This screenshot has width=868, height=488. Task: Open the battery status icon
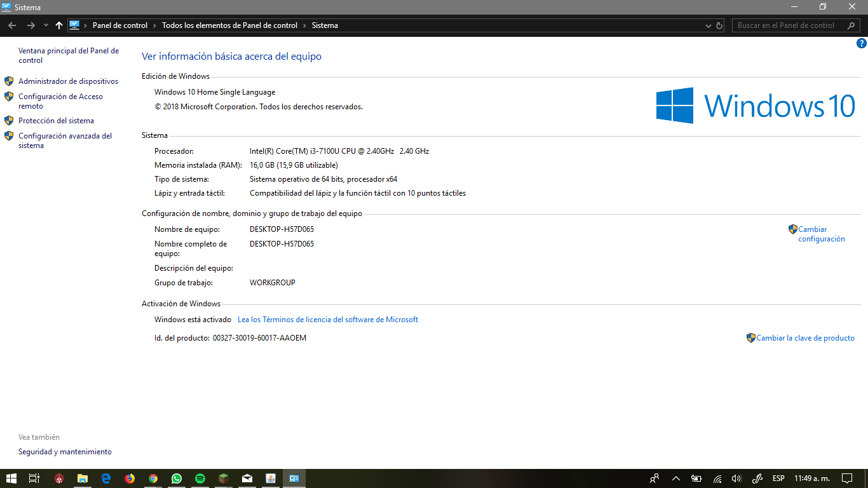pos(696,478)
